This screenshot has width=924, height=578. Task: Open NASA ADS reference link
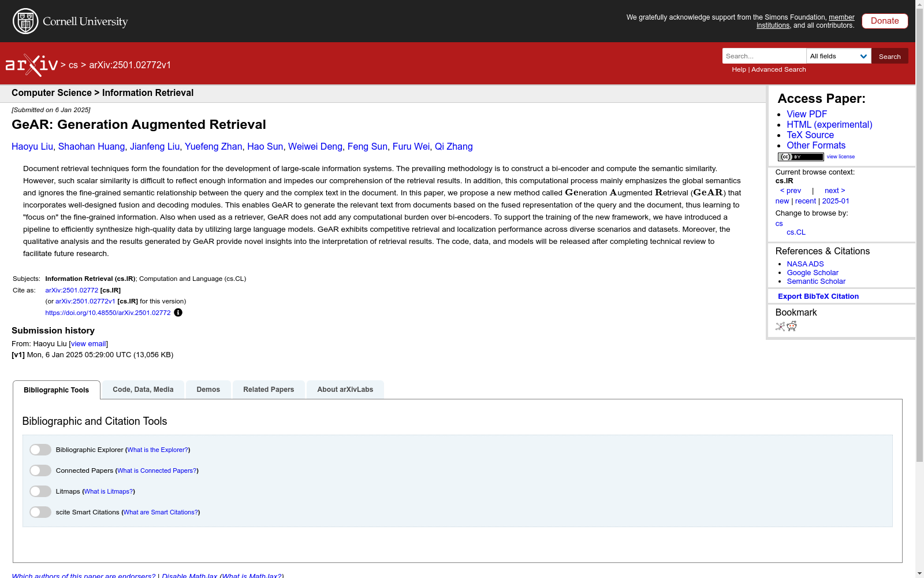point(805,264)
